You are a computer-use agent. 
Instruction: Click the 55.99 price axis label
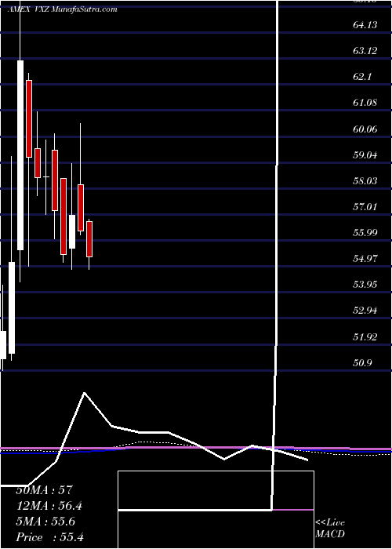click(366, 233)
